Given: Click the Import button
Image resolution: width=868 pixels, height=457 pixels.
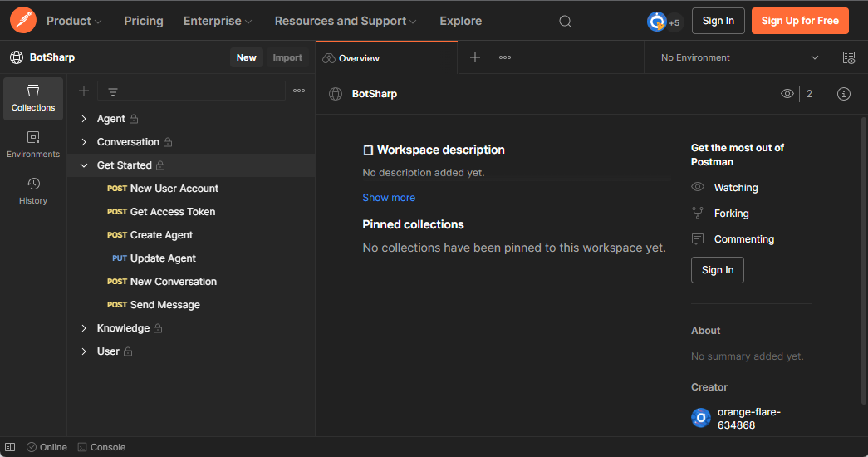Looking at the screenshot, I should [287, 57].
